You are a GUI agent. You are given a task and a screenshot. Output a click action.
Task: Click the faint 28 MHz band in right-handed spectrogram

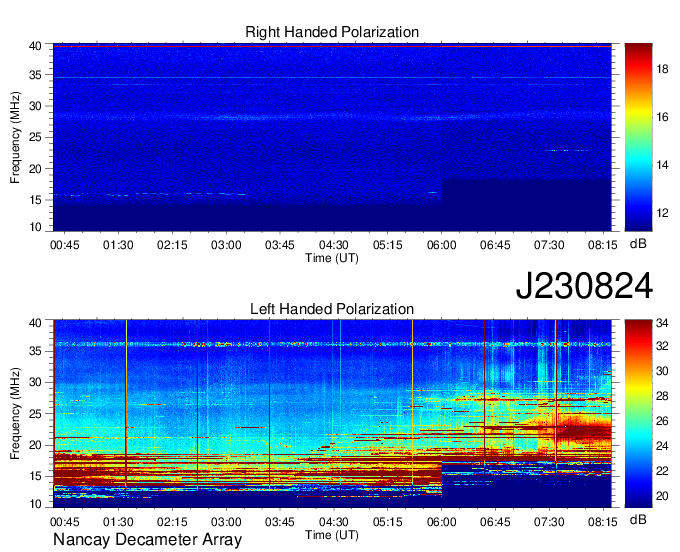332,117
